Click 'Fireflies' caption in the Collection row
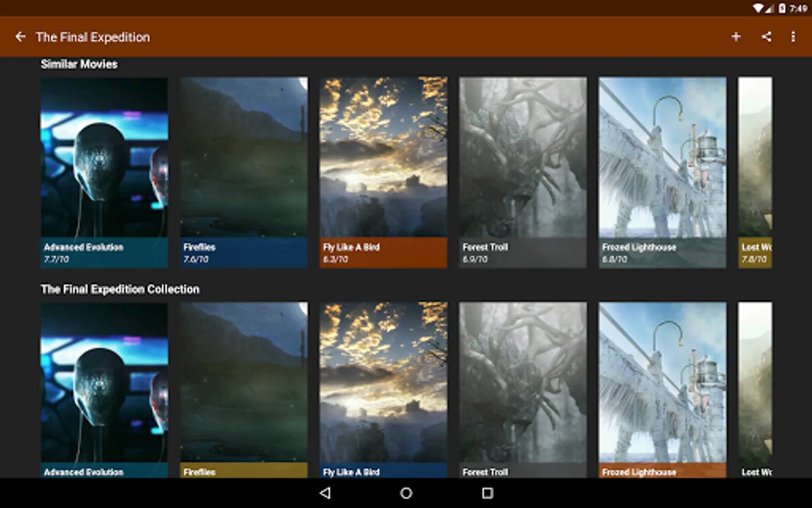812x508 pixels. pos(200,472)
